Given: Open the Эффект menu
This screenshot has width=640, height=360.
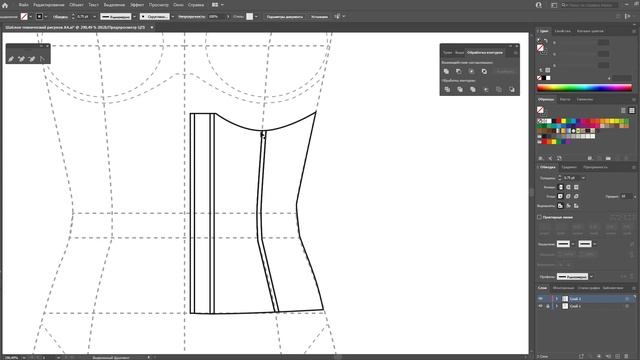Looking at the screenshot, I should click(137, 5).
